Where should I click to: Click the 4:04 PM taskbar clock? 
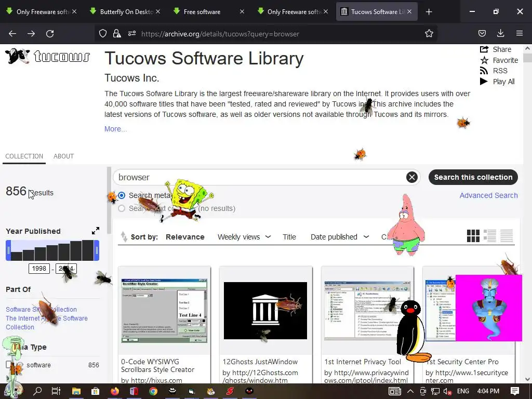(488, 391)
